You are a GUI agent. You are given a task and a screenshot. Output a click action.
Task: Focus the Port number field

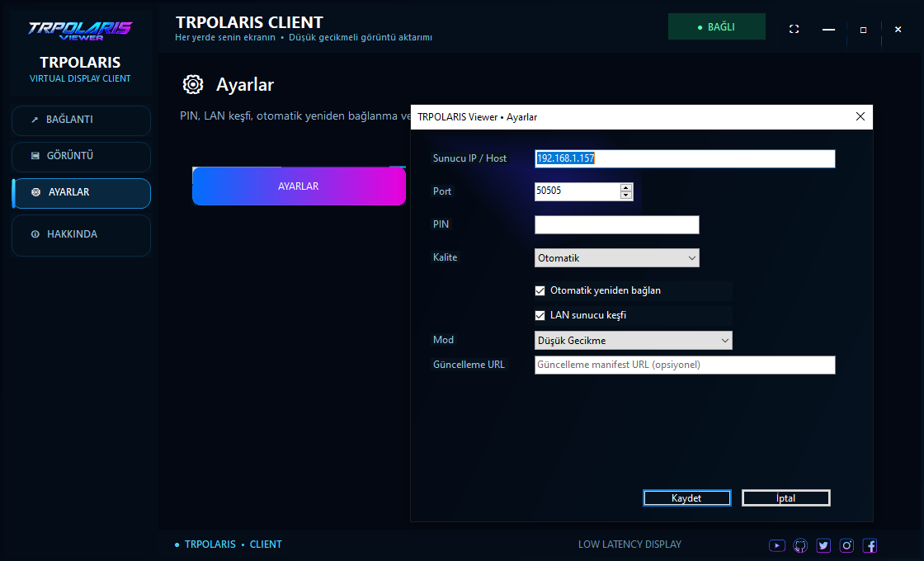pos(577,191)
